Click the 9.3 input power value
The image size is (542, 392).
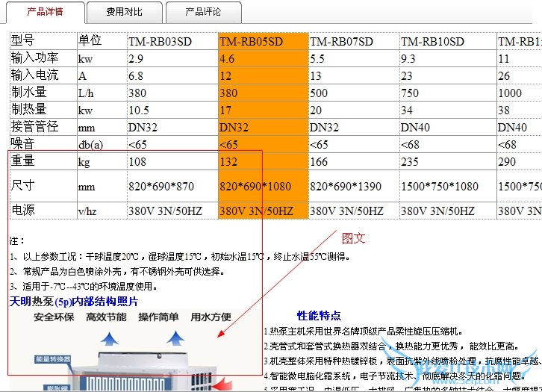[x=408, y=59]
